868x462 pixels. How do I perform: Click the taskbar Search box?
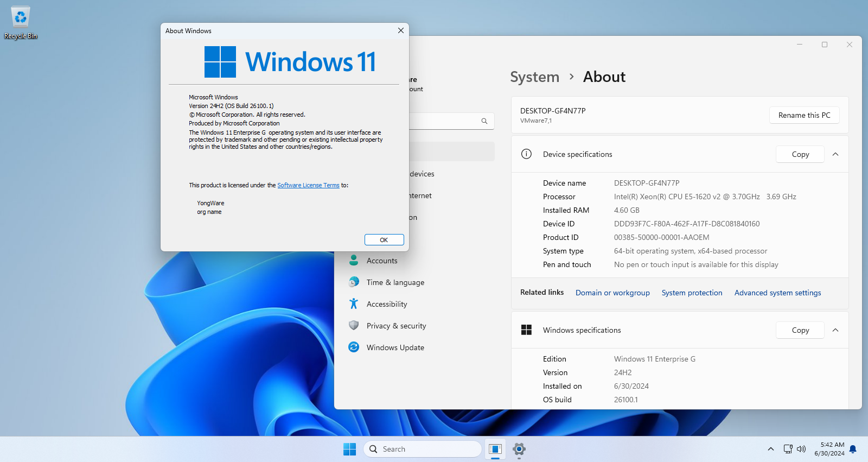point(423,449)
